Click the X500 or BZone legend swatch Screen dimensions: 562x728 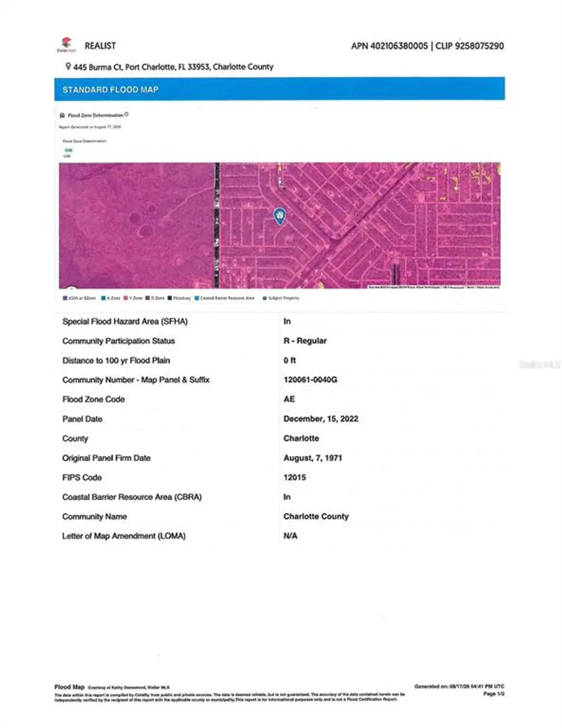click(65, 298)
